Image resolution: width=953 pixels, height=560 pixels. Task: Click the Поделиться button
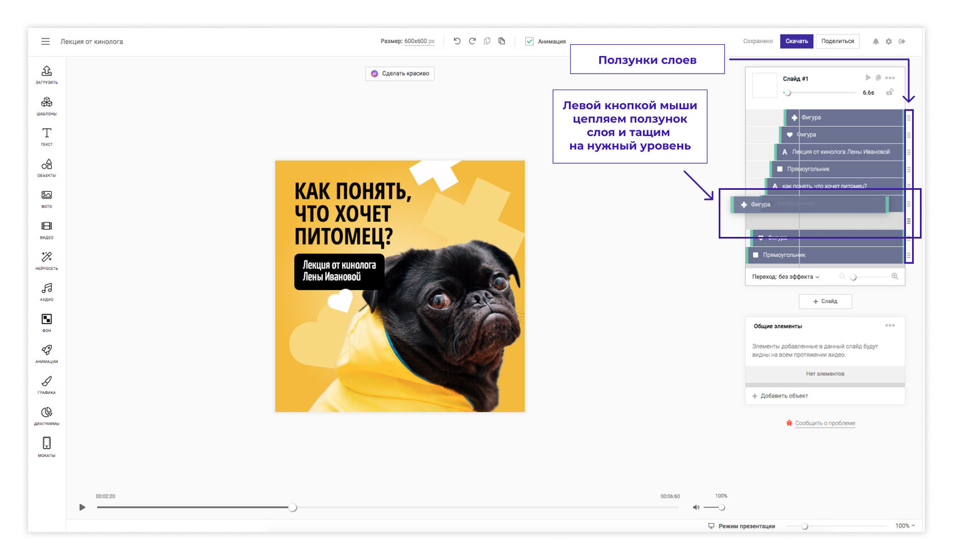tap(837, 41)
